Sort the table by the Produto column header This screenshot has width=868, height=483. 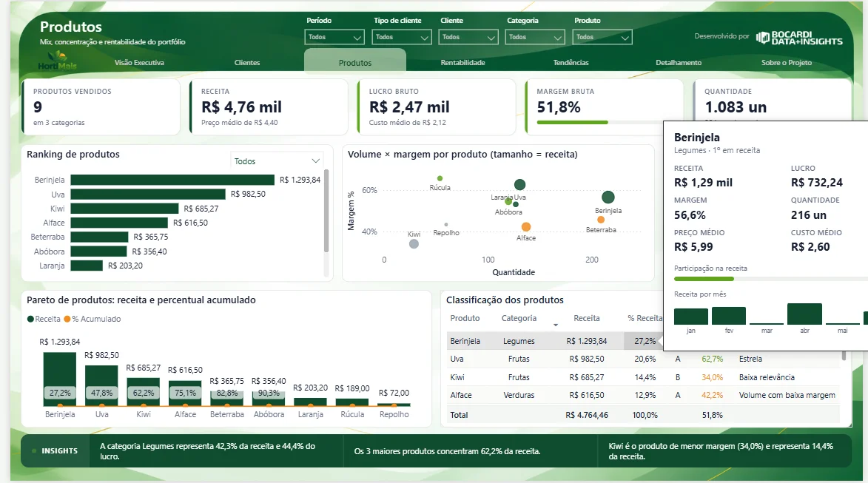[465, 318]
